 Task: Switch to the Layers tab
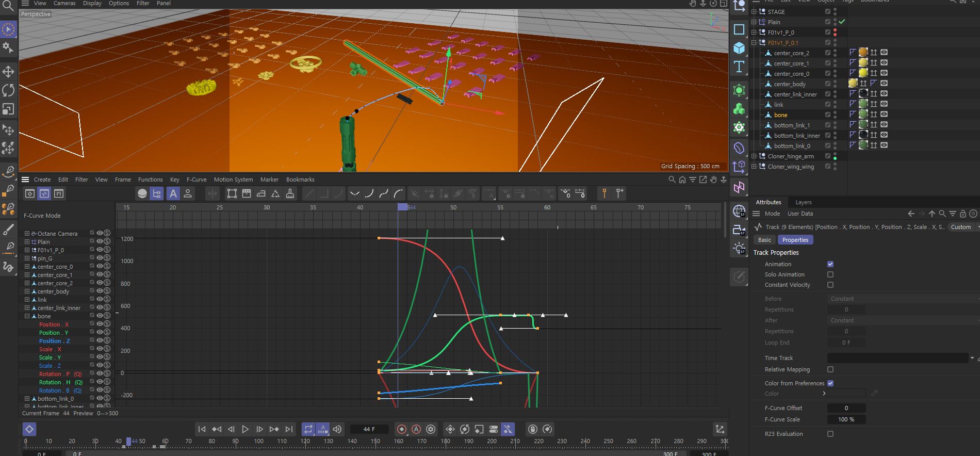point(803,202)
